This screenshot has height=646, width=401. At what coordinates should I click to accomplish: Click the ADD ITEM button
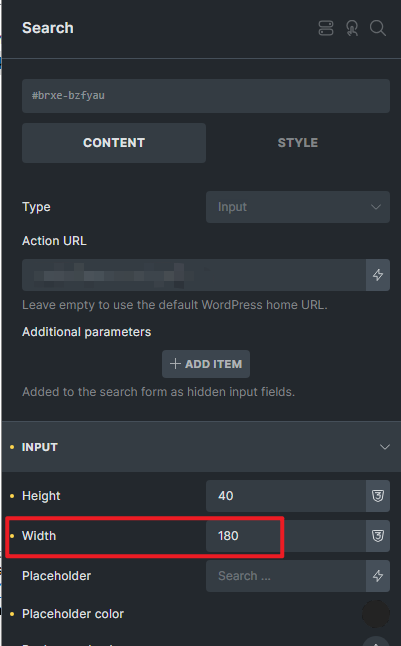(206, 364)
